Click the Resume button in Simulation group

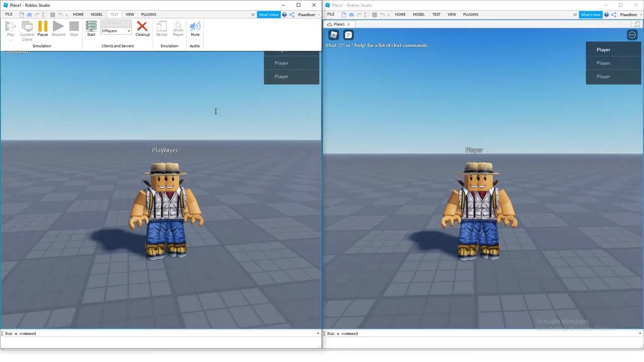[58, 29]
